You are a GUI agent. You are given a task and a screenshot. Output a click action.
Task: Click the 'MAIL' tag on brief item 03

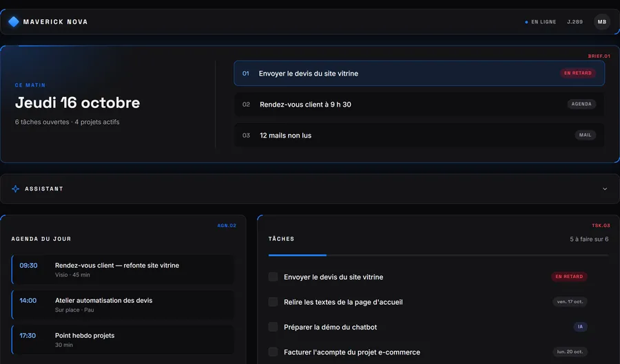(585, 135)
